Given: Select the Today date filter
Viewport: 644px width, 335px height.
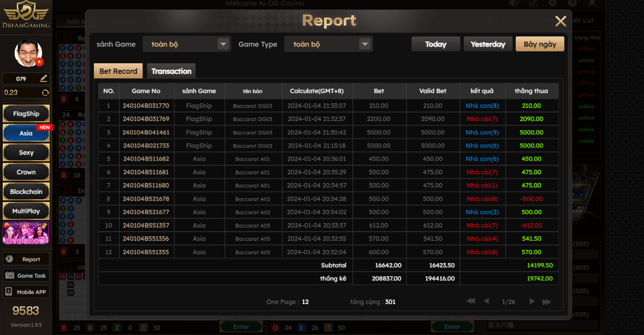Looking at the screenshot, I should 435,44.
